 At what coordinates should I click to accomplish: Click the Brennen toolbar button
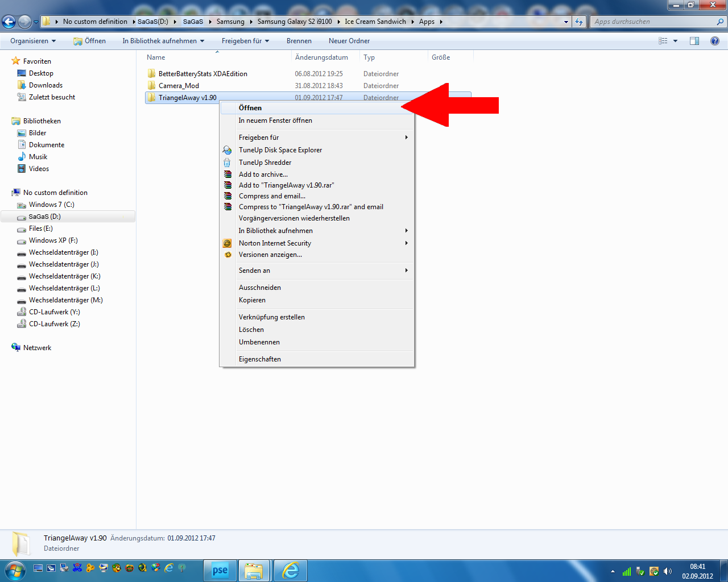299,41
